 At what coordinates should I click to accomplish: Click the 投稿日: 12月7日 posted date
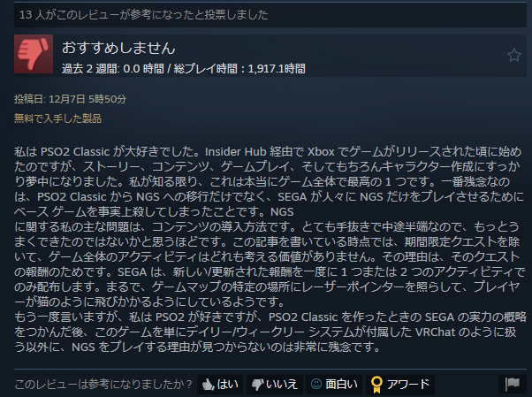coord(70,99)
